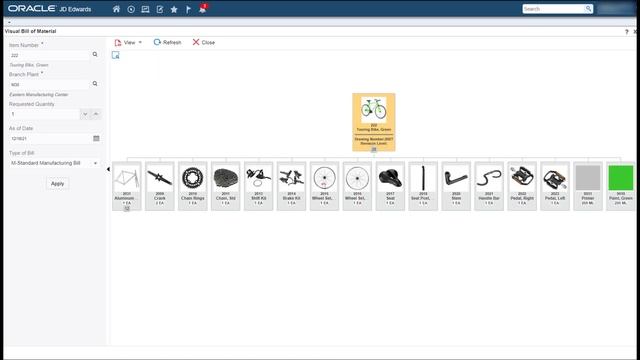This screenshot has width=640, height=360.
Task: Collapse the Touring Bike root node
Action: pos(373,149)
